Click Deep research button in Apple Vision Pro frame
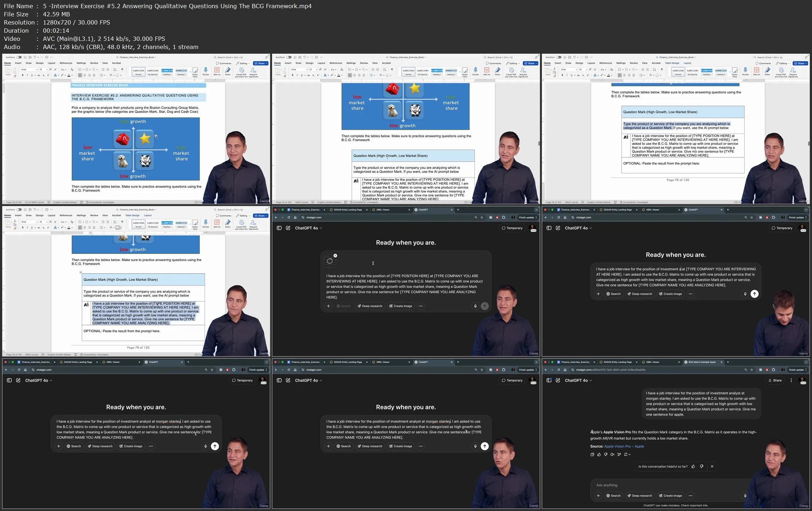 click(639, 496)
